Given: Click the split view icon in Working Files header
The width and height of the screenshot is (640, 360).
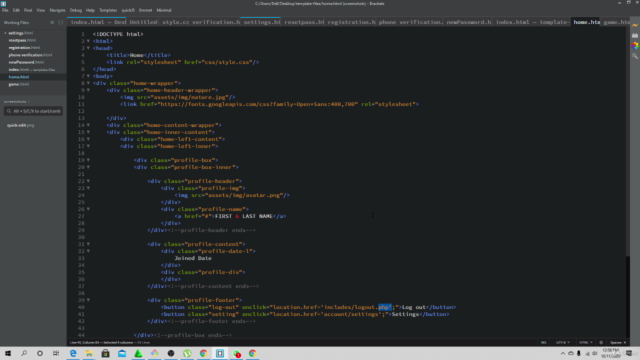Looking at the screenshot, I should (x=60, y=22).
